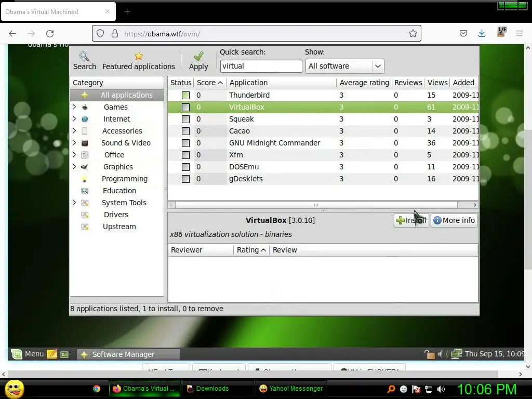Sort by the Views column header
This screenshot has height=399, width=532.
click(437, 83)
